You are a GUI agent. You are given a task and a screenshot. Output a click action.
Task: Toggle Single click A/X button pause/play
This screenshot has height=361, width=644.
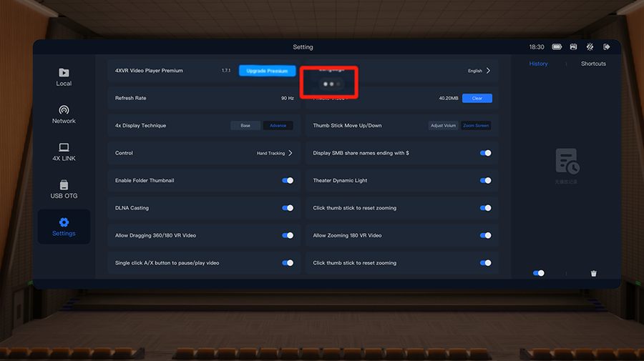coord(288,263)
